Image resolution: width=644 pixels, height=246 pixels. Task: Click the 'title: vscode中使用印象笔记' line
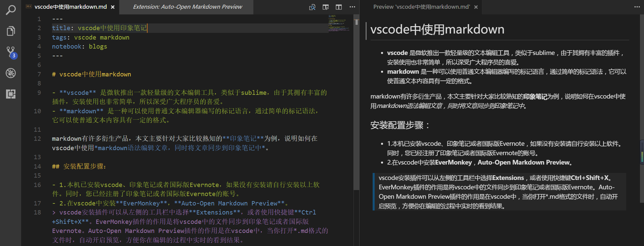[x=99, y=28]
